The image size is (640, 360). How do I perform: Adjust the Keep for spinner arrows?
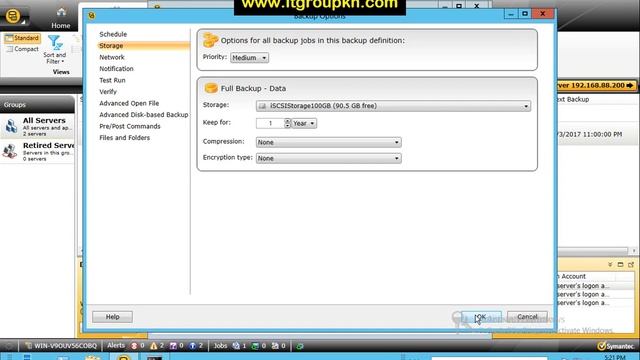(x=287, y=123)
